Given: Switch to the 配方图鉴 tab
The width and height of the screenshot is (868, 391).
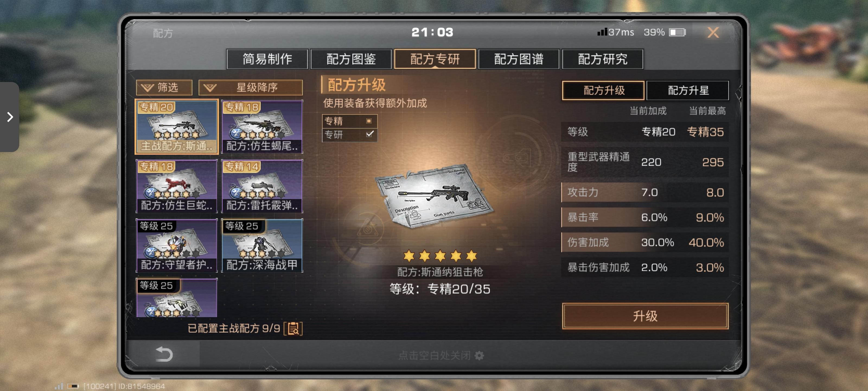Looking at the screenshot, I should tap(351, 59).
